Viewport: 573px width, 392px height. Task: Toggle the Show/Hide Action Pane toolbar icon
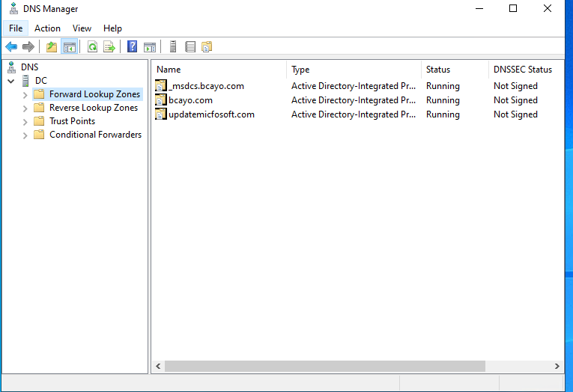pyautogui.click(x=150, y=47)
